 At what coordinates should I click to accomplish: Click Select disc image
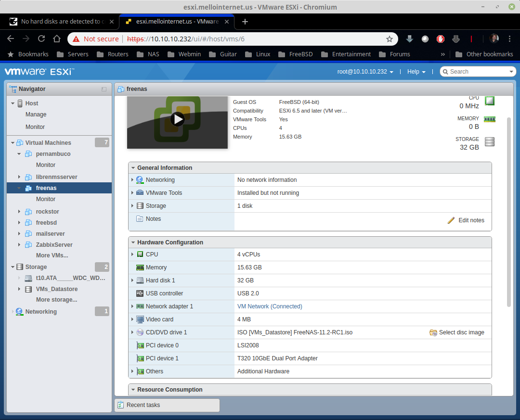click(x=462, y=332)
